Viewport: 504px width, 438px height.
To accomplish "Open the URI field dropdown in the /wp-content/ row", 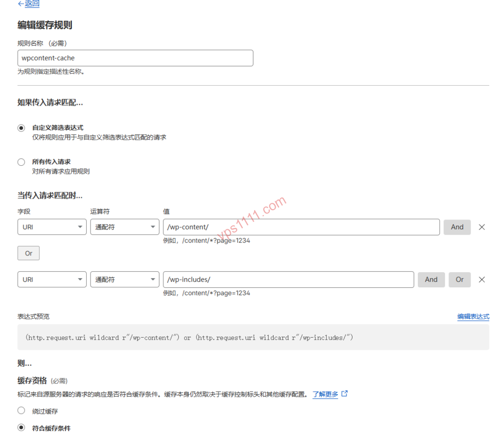I will (52, 227).
